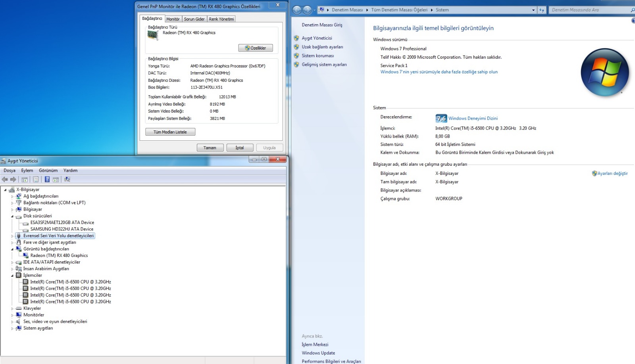635x364 pixels.
Task: Click the Windows Deneyimi Dizini link
Action: (x=473, y=118)
